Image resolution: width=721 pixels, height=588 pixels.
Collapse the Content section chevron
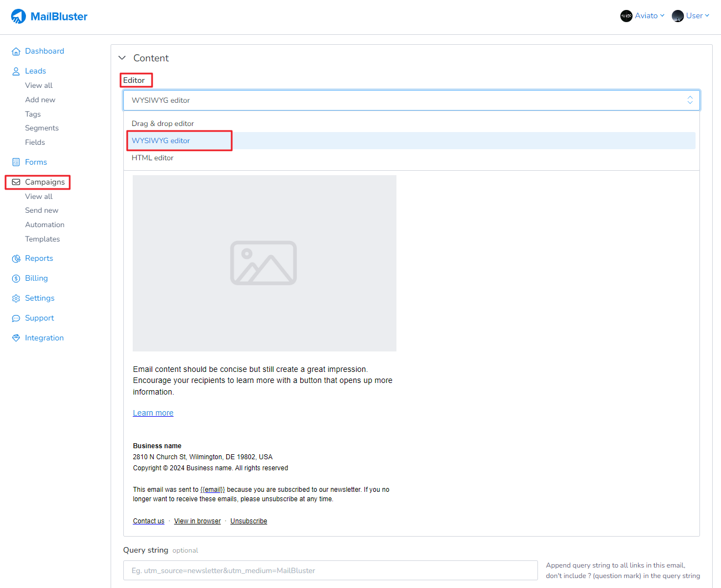coord(122,58)
